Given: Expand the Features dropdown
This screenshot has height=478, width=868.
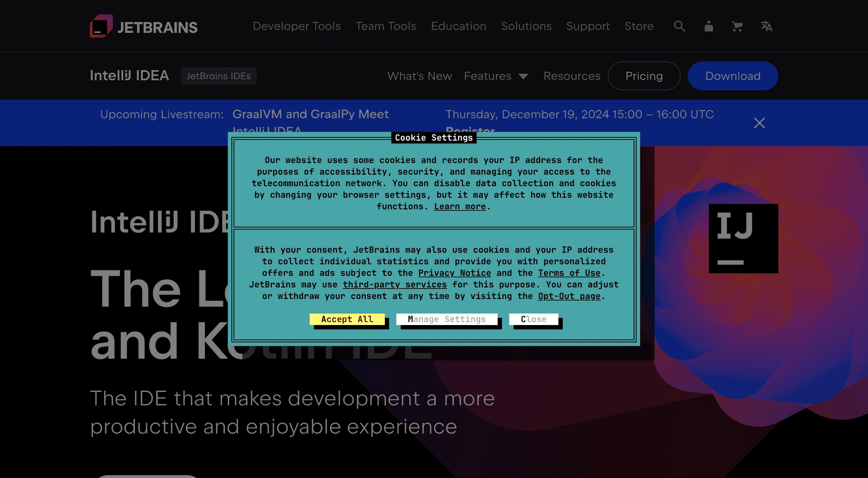Looking at the screenshot, I should pos(496,76).
